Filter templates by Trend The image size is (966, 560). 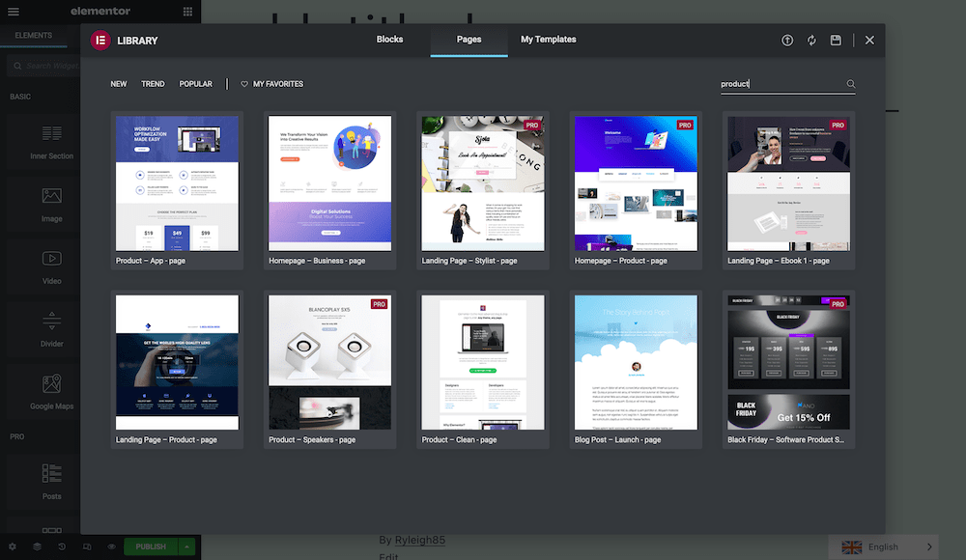click(153, 84)
